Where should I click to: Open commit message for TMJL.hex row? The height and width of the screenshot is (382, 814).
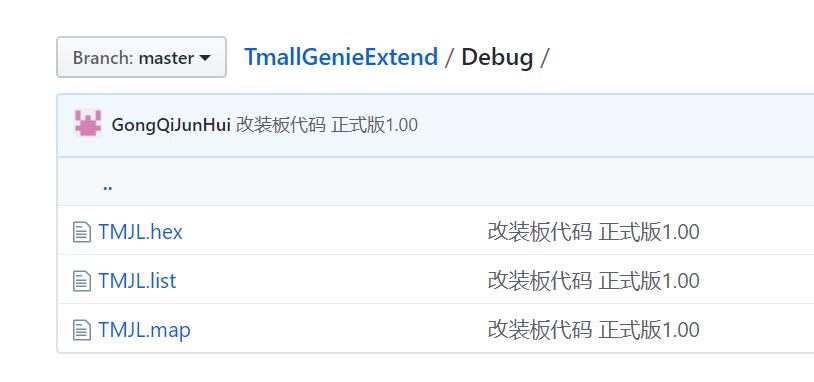[x=593, y=232]
